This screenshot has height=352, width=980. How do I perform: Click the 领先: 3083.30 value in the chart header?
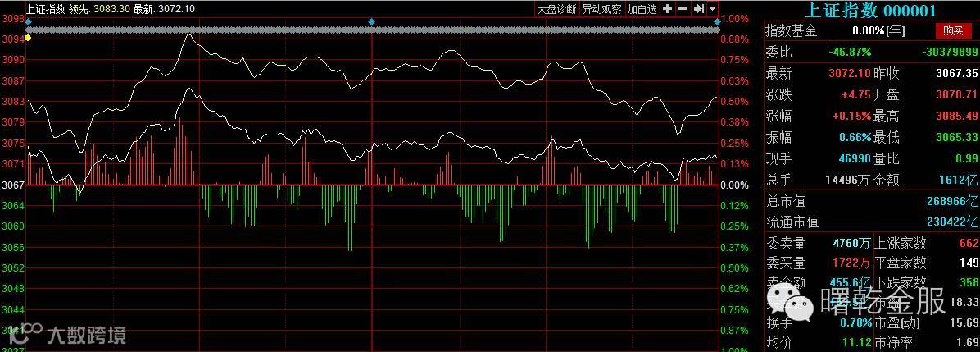(98, 9)
